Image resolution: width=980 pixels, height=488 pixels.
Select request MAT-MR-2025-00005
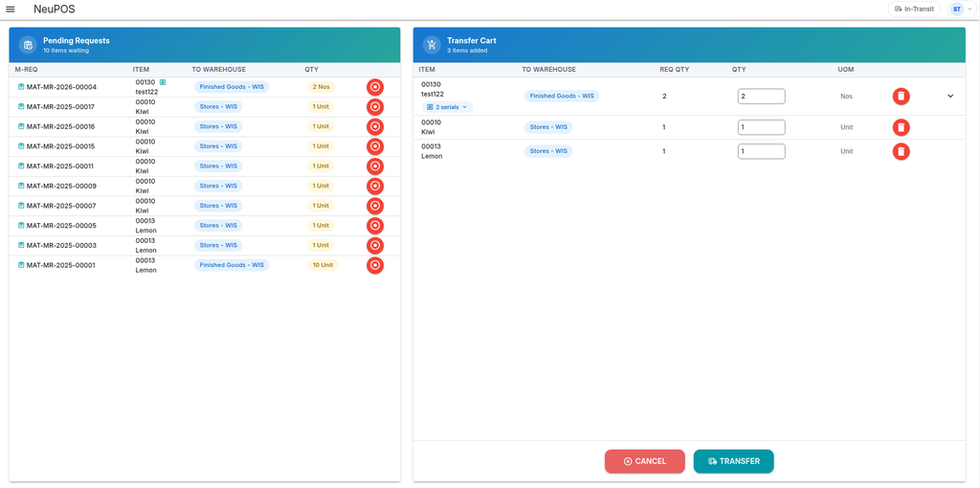pyautogui.click(x=60, y=226)
